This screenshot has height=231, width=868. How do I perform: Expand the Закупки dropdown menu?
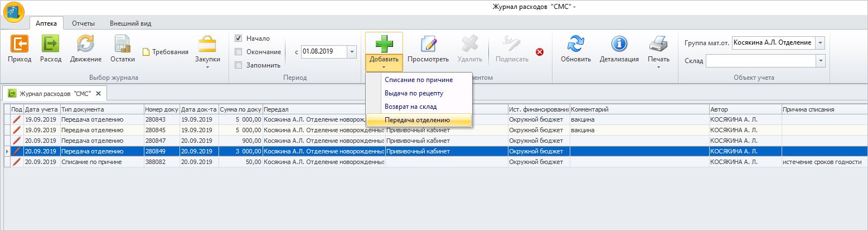[207, 67]
